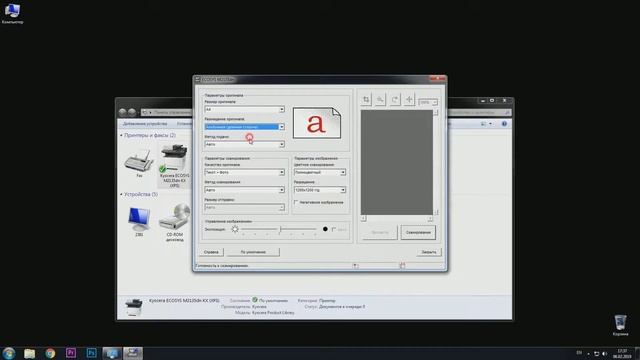Open the Windows Start menu
This screenshot has width=640, height=360.
click(x=9, y=353)
